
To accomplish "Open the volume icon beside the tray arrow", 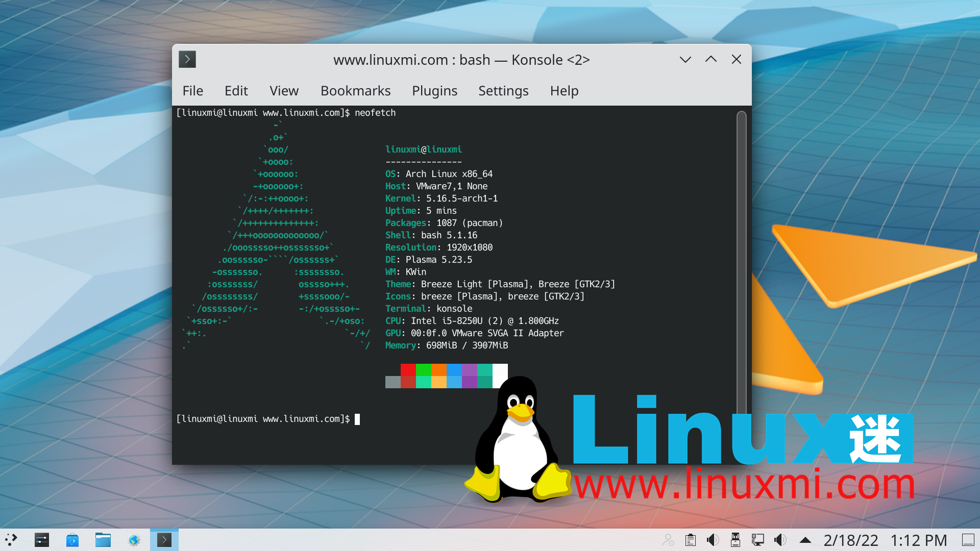I will pyautogui.click(x=780, y=540).
